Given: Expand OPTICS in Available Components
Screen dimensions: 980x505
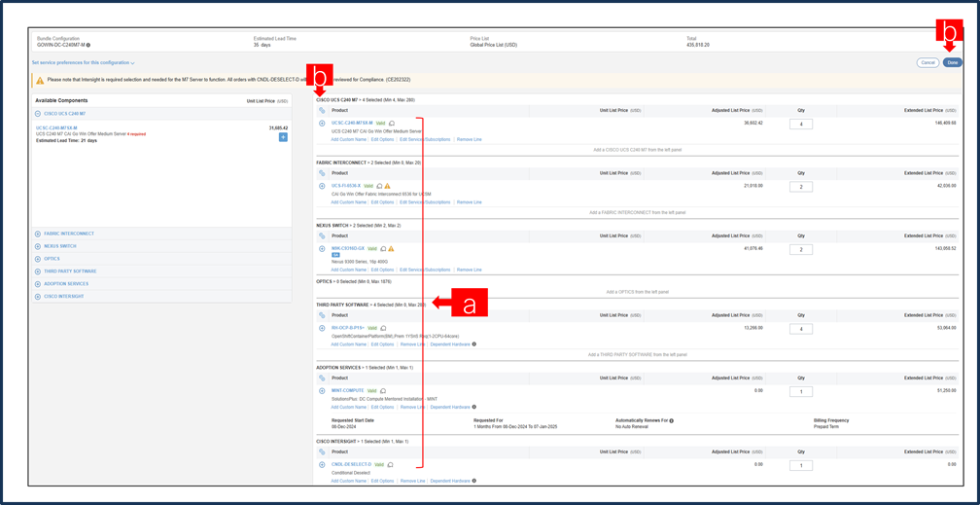Looking at the screenshot, I should click(x=38, y=259).
